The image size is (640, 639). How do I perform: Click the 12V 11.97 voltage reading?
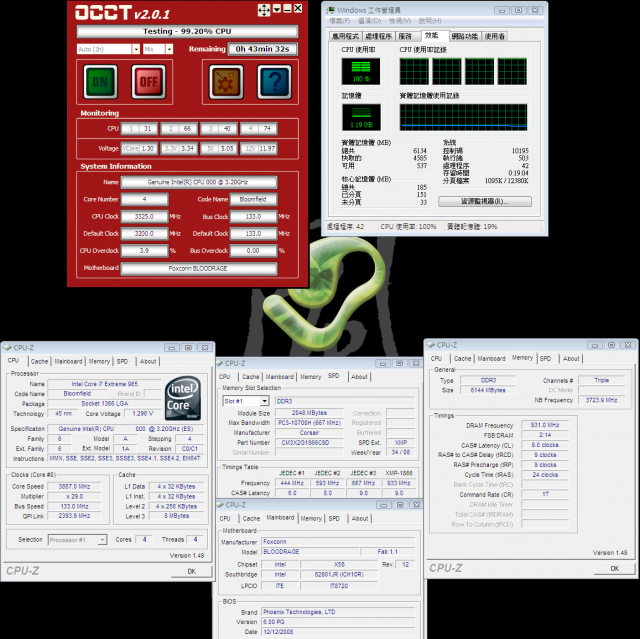pyautogui.click(x=260, y=149)
